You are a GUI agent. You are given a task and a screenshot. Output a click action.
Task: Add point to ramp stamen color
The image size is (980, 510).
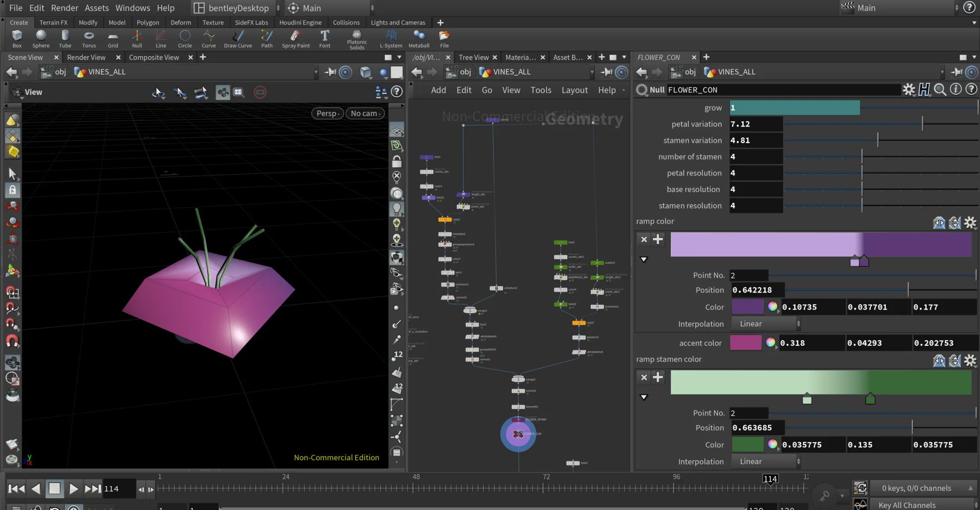pos(658,377)
